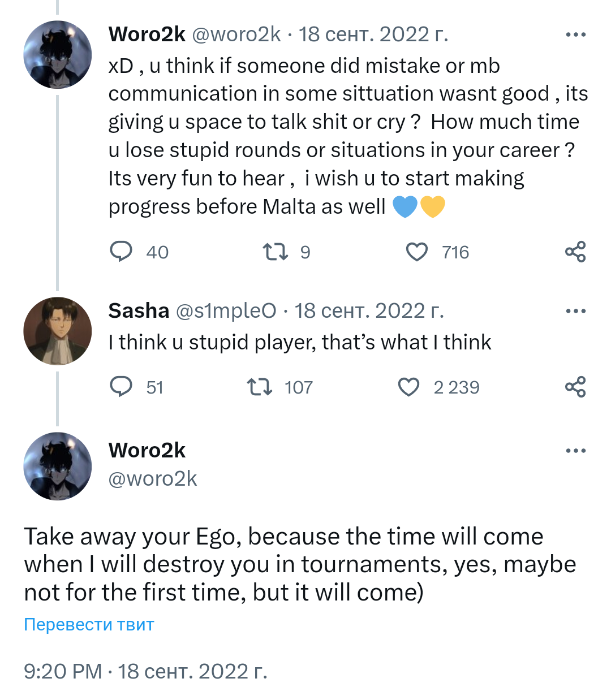611x700 pixels.
Task: Open more options menu on Sasha's tweet
Action: pos(575,311)
